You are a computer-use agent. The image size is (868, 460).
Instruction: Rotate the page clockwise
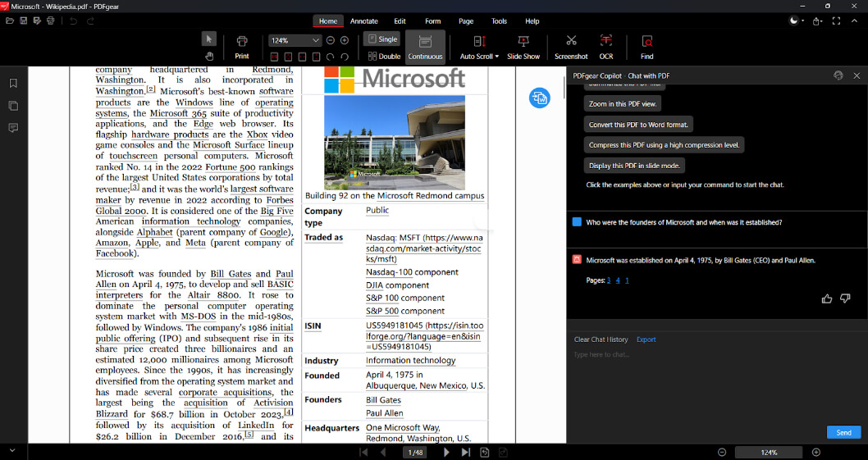pos(331,57)
